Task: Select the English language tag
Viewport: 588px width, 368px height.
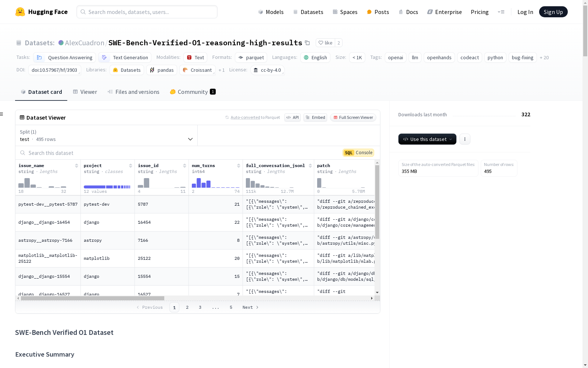Action: pyautogui.click(x=315, y=57)
